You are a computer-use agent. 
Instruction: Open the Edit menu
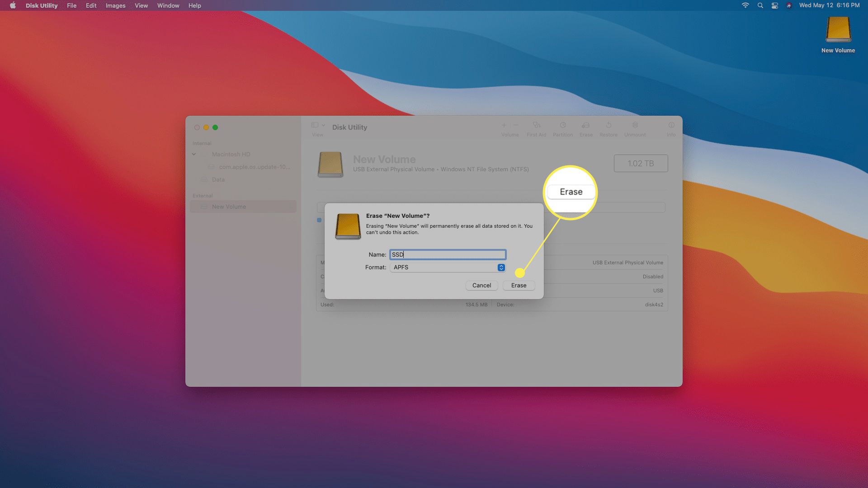click(91, 5)
